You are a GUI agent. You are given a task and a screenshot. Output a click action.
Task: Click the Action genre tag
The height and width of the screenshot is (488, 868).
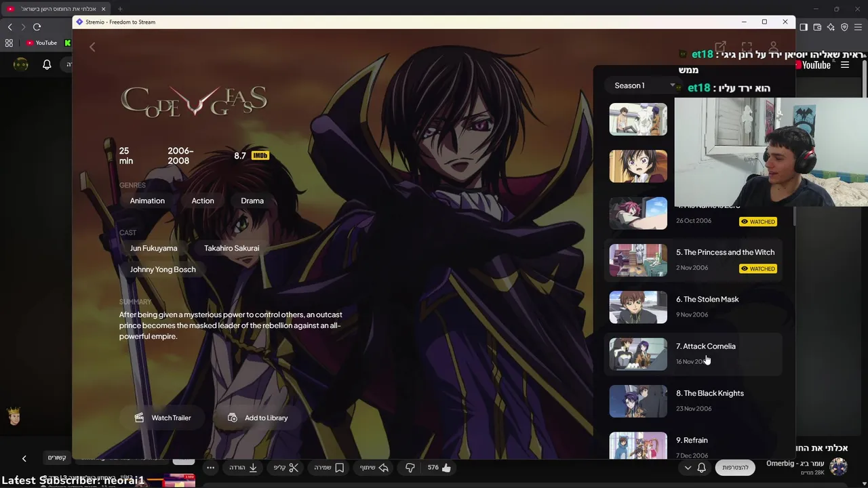[203, 201]
